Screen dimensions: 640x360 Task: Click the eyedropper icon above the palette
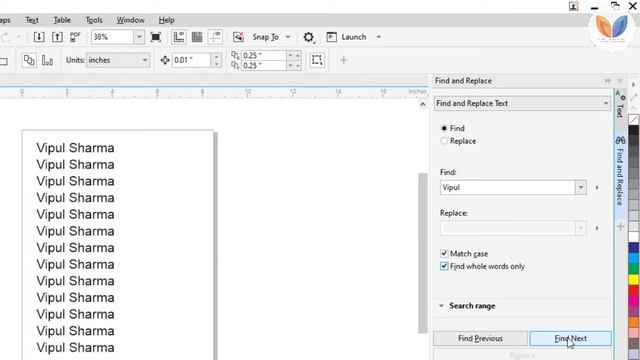633,98
